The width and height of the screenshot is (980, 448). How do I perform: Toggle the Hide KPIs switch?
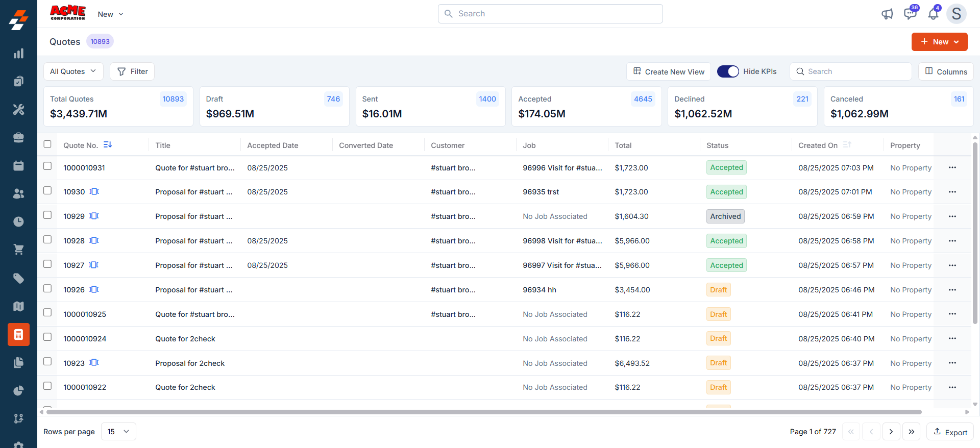pos(728,71)
